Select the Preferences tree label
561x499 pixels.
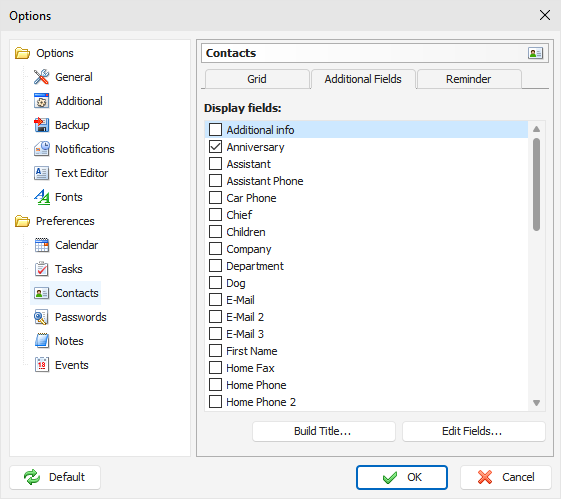click(65, 221)
